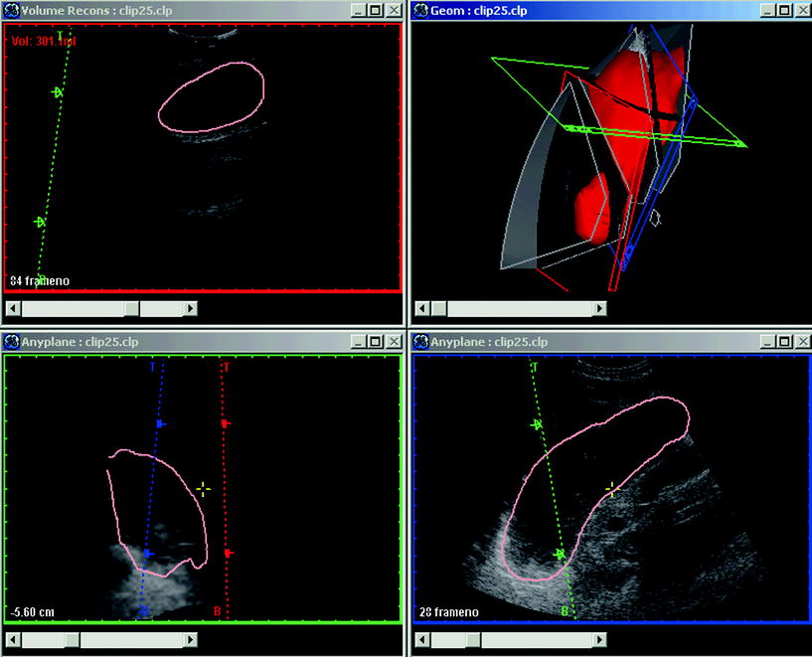The image size is (812, 657).
Task: Click the GE logo icon in Geom window title bar
Action: coord(420,10)
